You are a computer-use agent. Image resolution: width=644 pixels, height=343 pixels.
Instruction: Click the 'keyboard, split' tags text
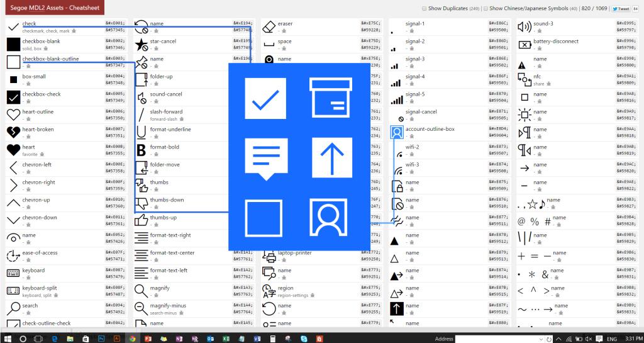click(37, 295)
